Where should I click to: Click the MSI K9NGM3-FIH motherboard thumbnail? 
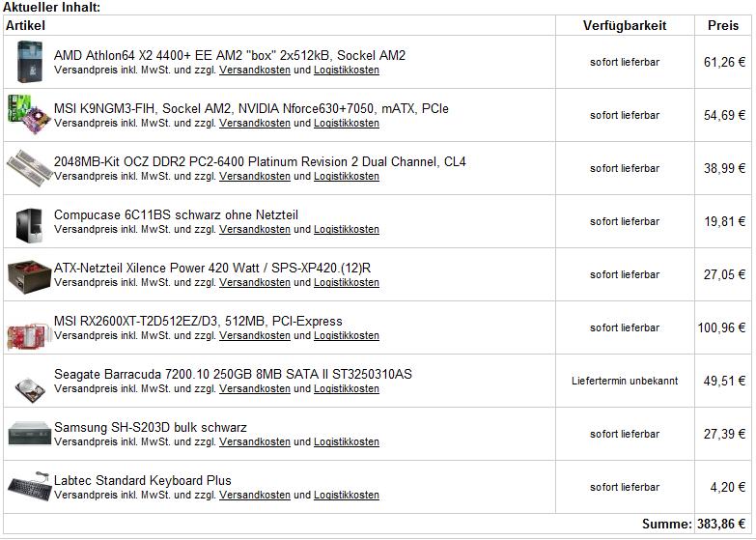click(x=29, y=115)
